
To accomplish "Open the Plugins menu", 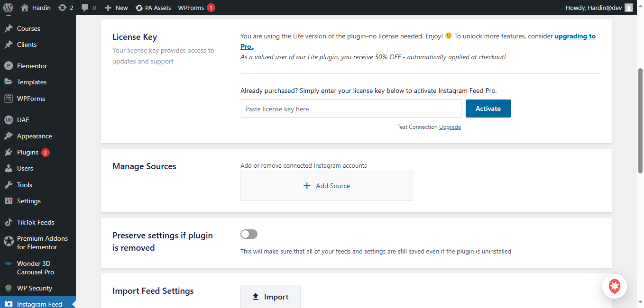I will coord(38,152).
